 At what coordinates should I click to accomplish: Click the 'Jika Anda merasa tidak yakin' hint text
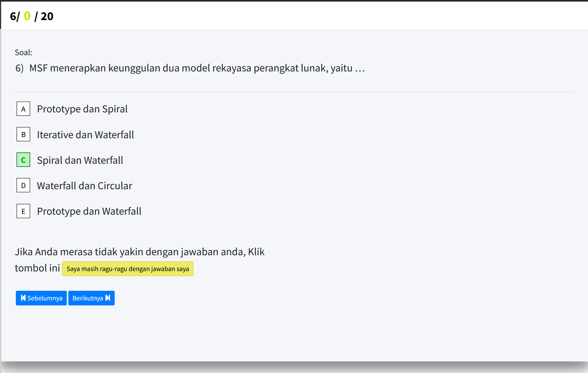(x=140, y=259)
